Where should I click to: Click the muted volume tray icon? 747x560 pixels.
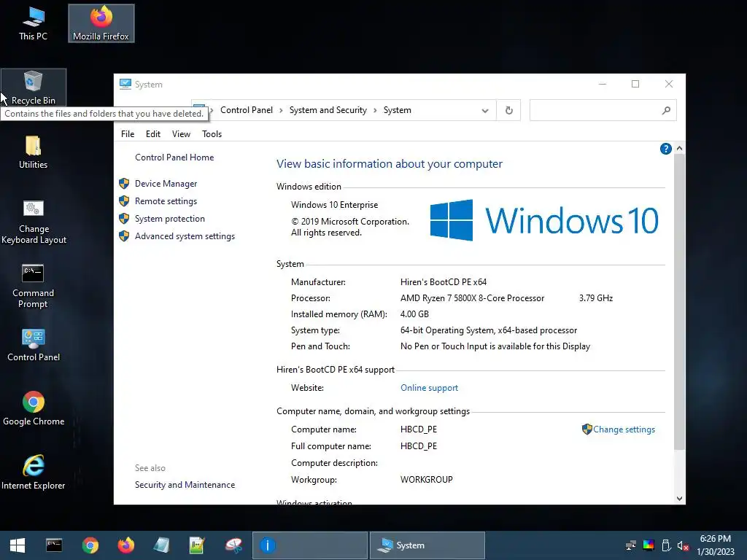(683, 545)
